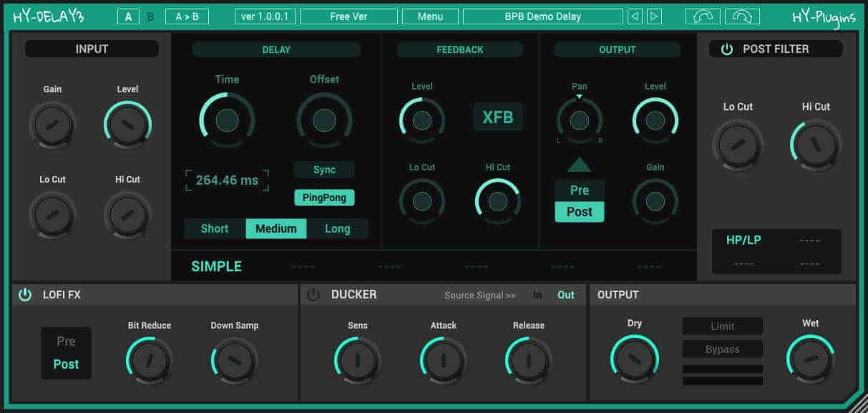Select the Medium delay range
The image size is (868, 413).
(x=276, y=229)
